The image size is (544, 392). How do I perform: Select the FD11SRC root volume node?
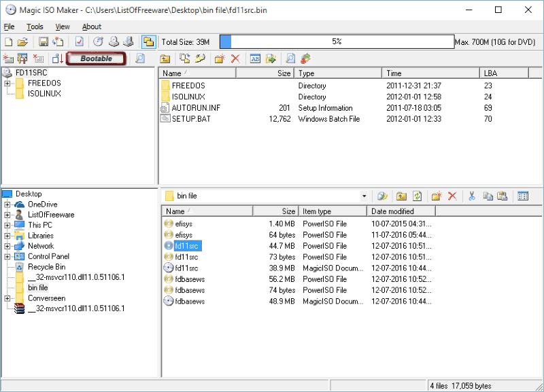point(31,73)
